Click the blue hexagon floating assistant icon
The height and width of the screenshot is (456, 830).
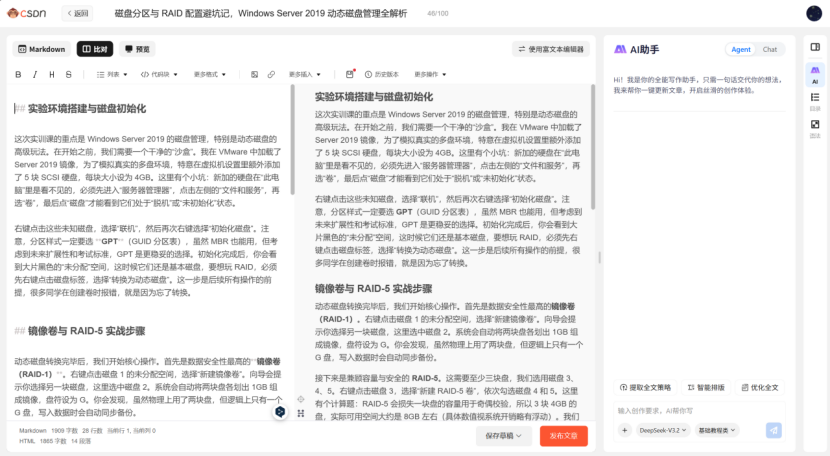click(x=280, y=412)
